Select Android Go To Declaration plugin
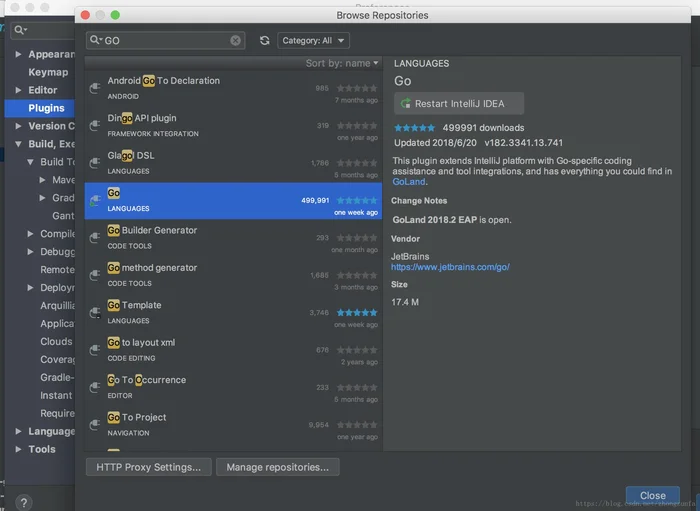 (x=233, y=88)
